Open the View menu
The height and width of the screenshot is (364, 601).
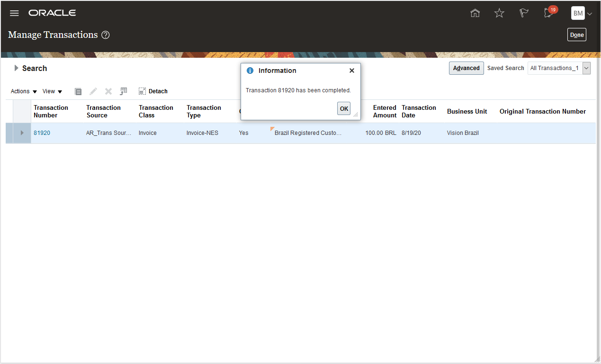pyautogui.click(x=52, y=91)
